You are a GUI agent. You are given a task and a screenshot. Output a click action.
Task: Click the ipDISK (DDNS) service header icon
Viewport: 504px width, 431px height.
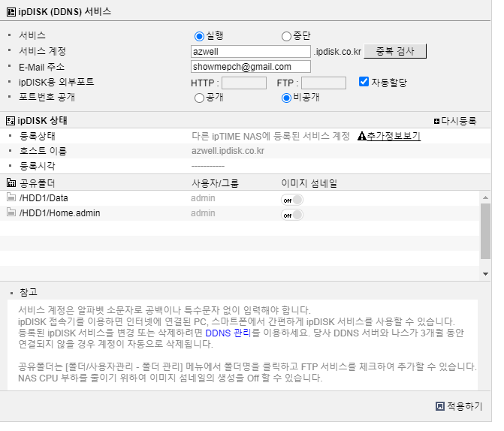pyautogui.click(x=11, y=12)
